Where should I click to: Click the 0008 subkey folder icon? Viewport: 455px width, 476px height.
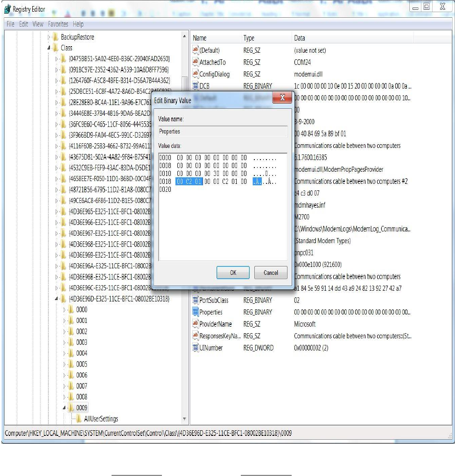(x=71, y=397)
